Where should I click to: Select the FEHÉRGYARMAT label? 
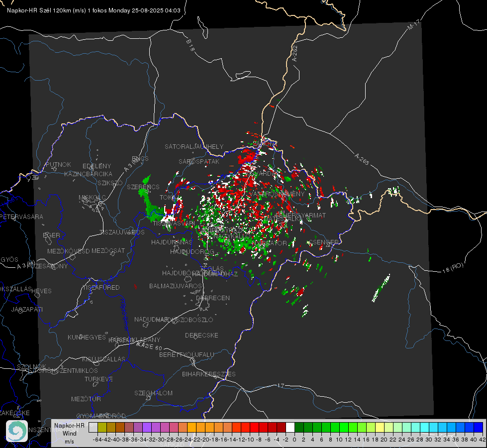tap(300, 215)
